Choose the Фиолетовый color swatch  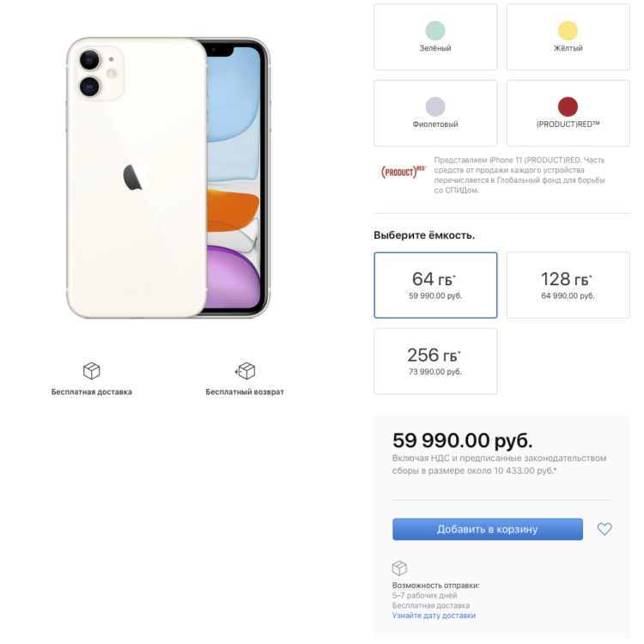coord(435,113)
